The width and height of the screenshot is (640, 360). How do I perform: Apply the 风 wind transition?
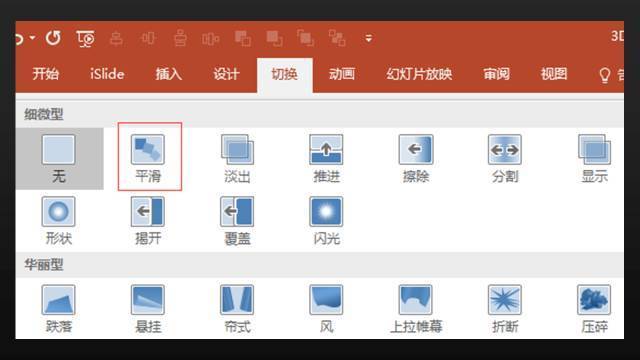tap(326, 309)
